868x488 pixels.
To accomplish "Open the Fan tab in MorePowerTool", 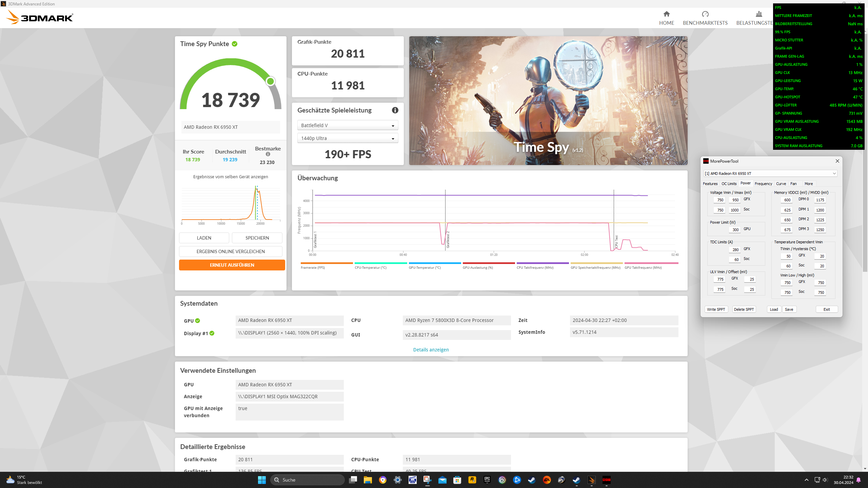I will (793, 184).
